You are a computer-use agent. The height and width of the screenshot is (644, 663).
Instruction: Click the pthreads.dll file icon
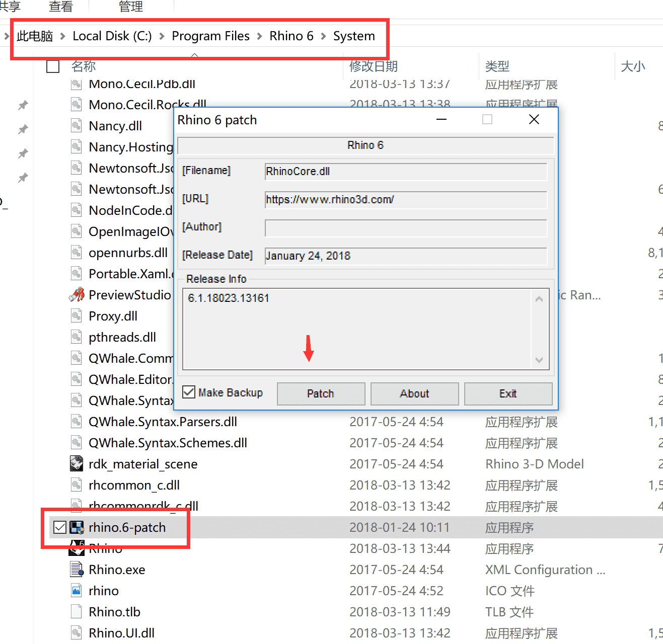(77, 337)
